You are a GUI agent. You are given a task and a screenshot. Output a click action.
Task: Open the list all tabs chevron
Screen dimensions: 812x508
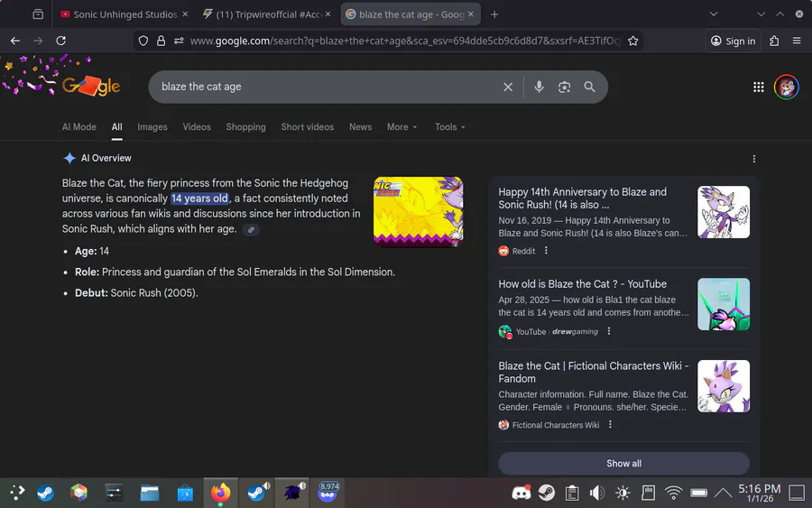(x=713, y=14)
